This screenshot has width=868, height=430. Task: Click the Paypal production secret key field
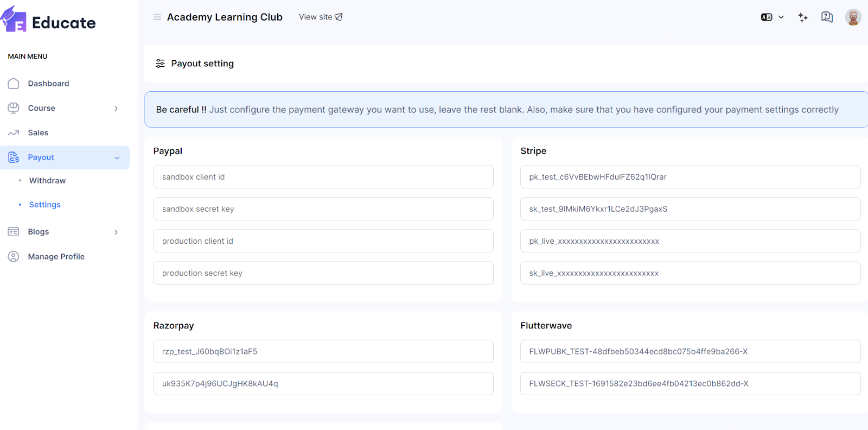coord(323,273)
